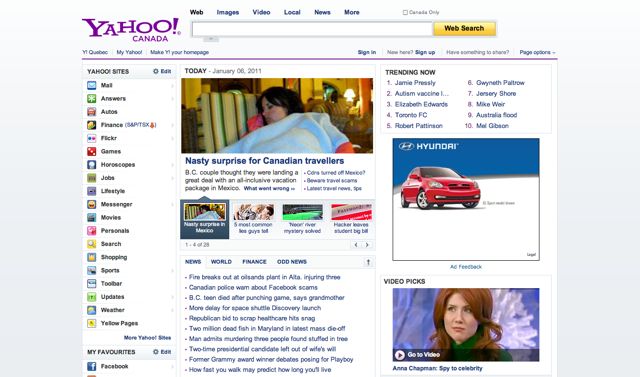Tick the Canada Only checkbox
The width and height of the screenshot is (640, 377).
[405, 12]
